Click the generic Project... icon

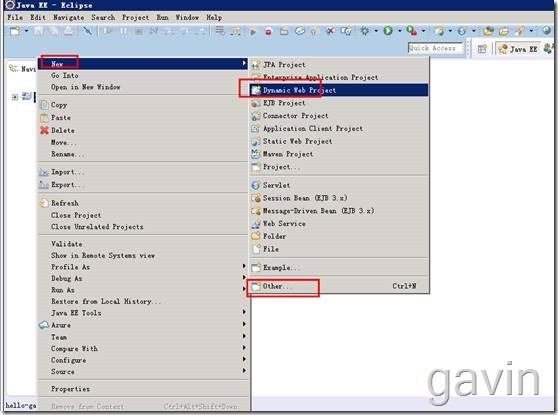[256, 167]
